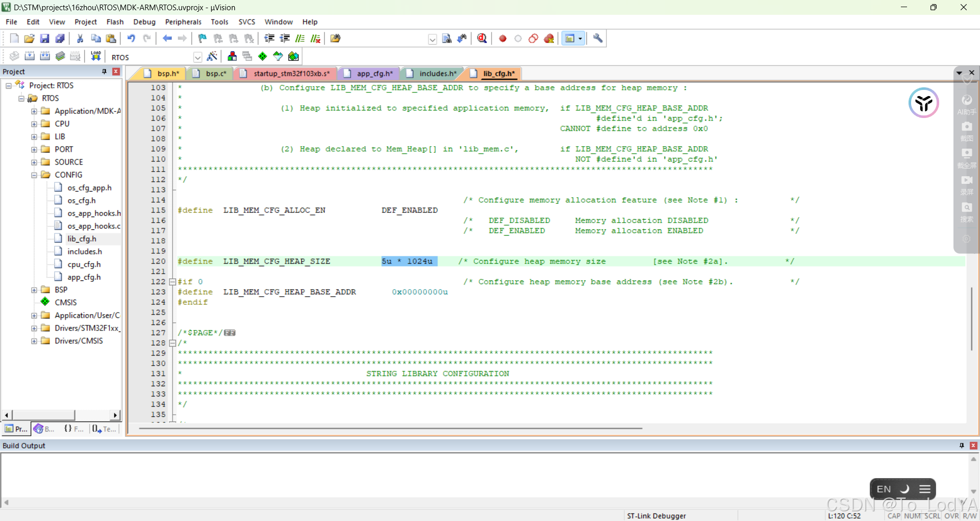
Task: Navigate backwards with the blue arrow
Action: pyautogui.click(x=167, y=38)
